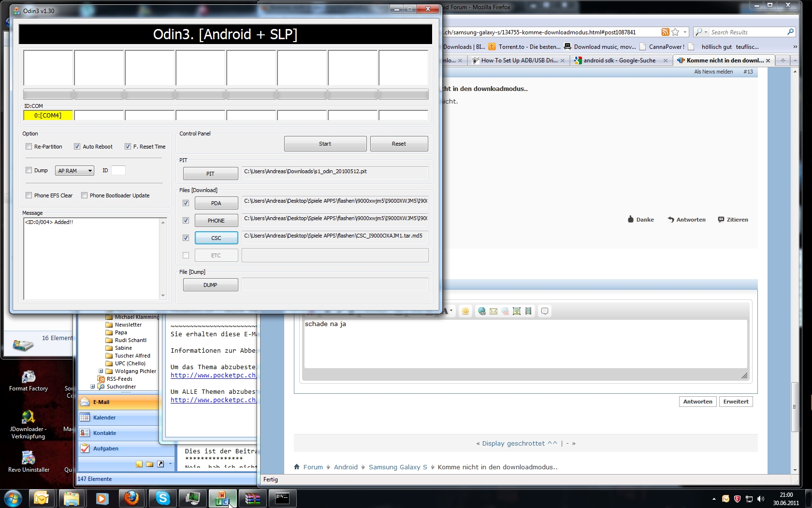Image resolution: width=812 pixels, height=508 pixels.
Task: Click Antworten submit button below editor
Action: 697,402
